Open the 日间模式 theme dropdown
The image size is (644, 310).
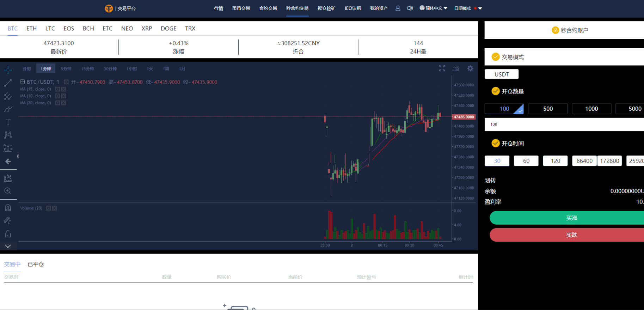(x=468, y=8)
